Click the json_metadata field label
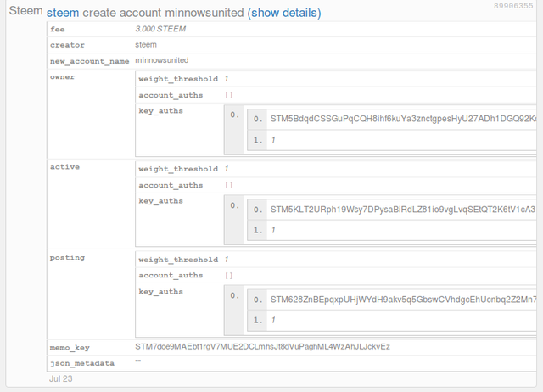 [x=82, y=363]
